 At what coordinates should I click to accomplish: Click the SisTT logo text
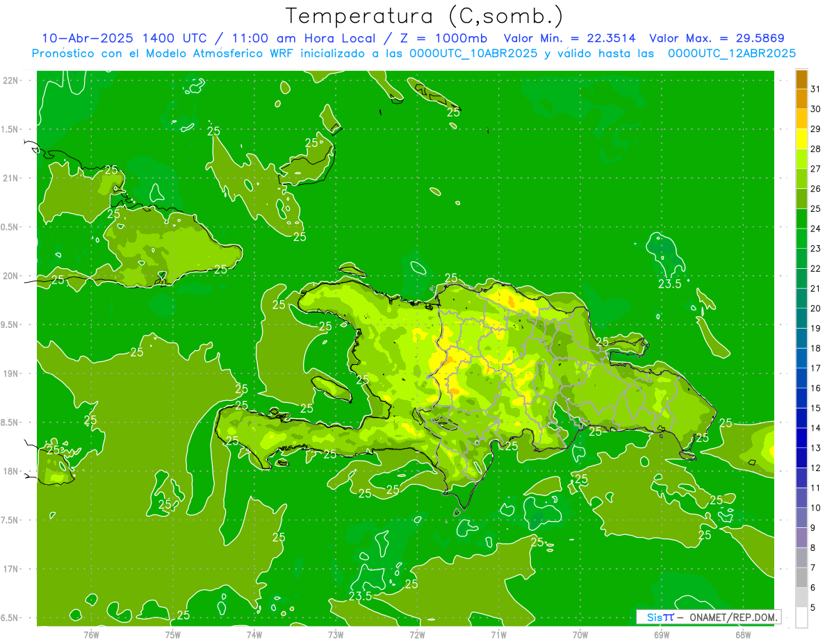[x=660, y=617]
